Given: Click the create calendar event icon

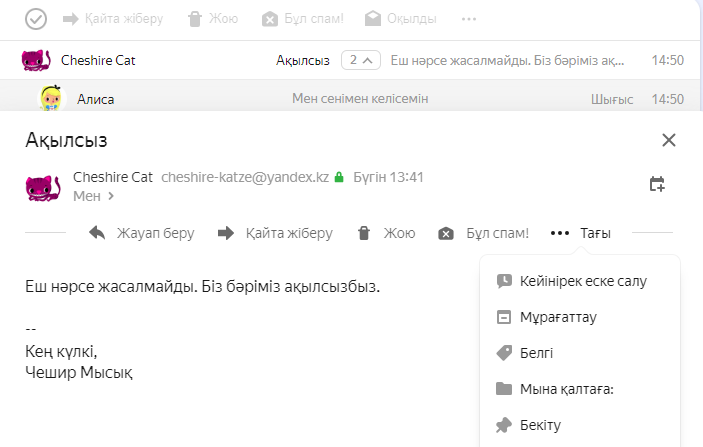Looking at the screenshot, I should [657, 184].
